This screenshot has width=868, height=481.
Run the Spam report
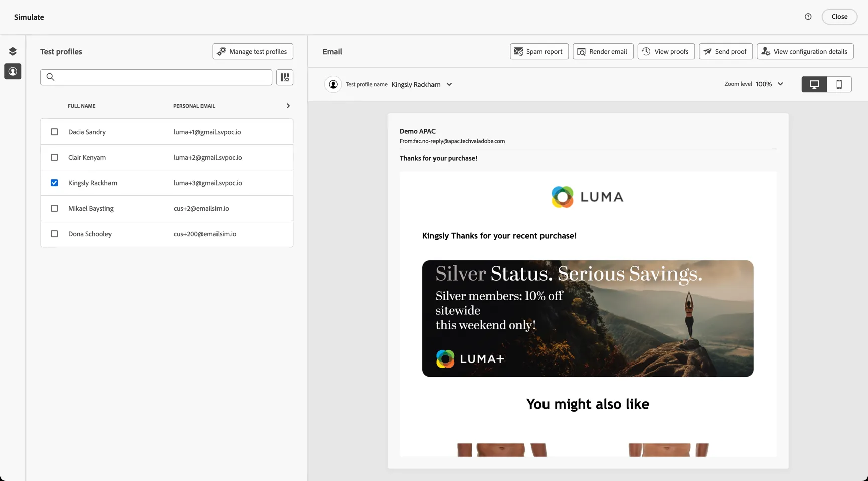pos(539,51)
